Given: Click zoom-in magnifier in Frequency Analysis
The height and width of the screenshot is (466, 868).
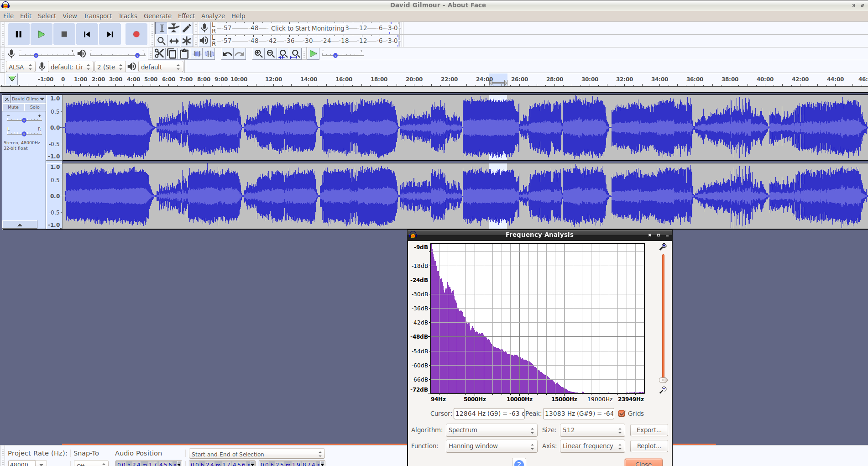Looking at the screenshot, I should (663, 246).
